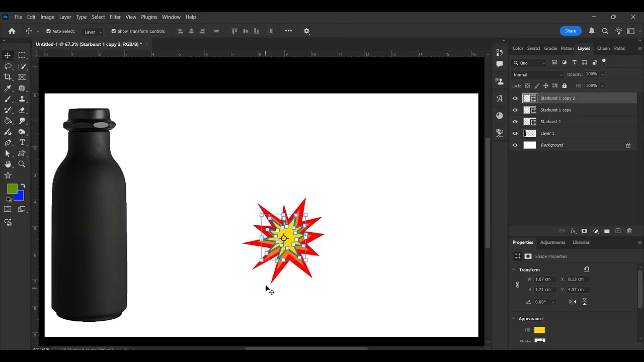Open the Fill percentage dropdown arrow
Screen dimensions: 644x362
pyautogui.click(x=602, y=86)
